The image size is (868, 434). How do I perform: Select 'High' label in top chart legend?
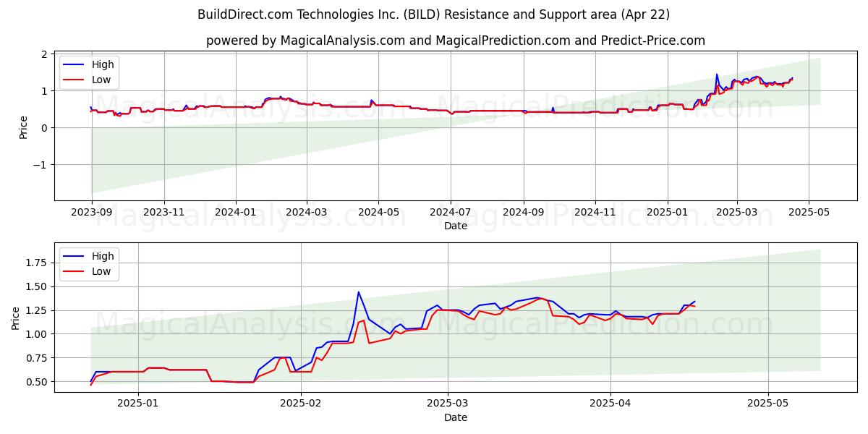click(x=103, y=64)
